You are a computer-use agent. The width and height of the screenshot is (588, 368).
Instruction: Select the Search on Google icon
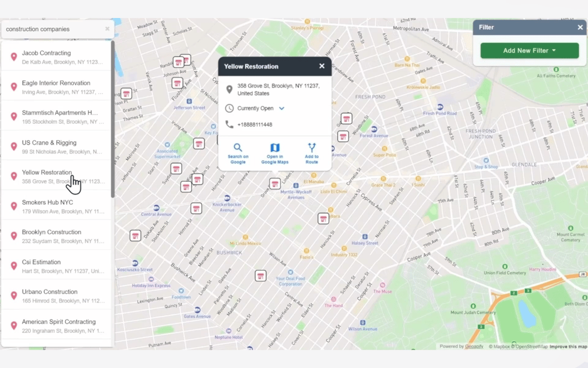(237, 148)
